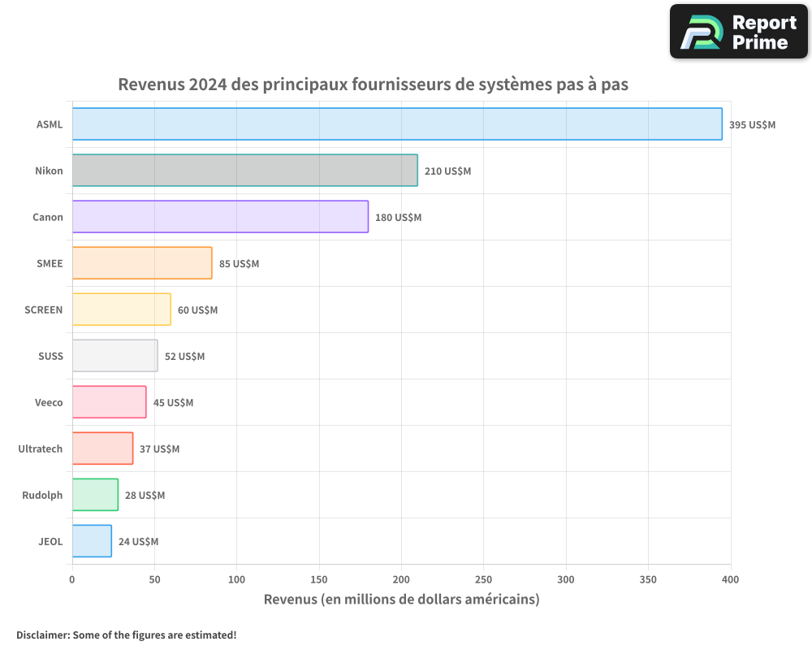Click the Ultratech revenue bar

coord(101,448)
